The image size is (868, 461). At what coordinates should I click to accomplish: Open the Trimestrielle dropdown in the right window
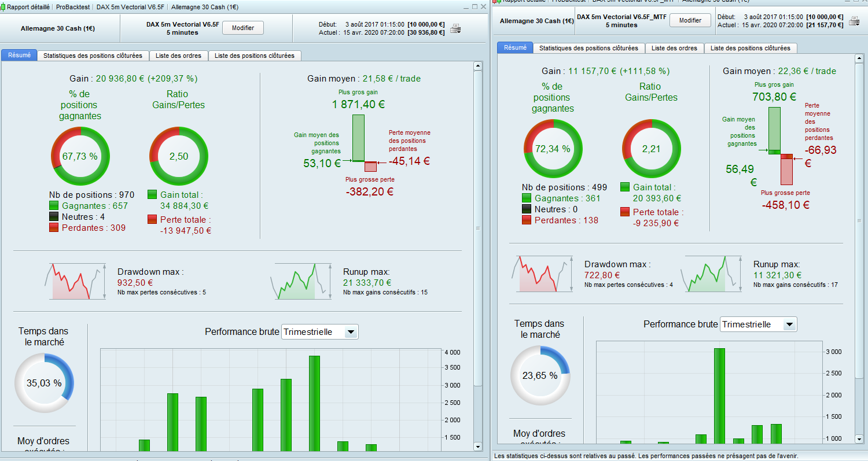tap(758, 324)
